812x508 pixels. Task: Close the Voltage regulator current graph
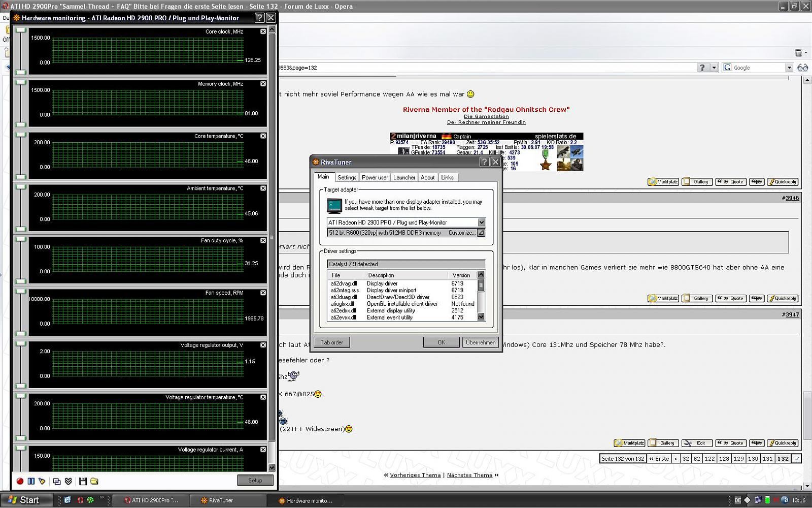(x=263, y=450)
